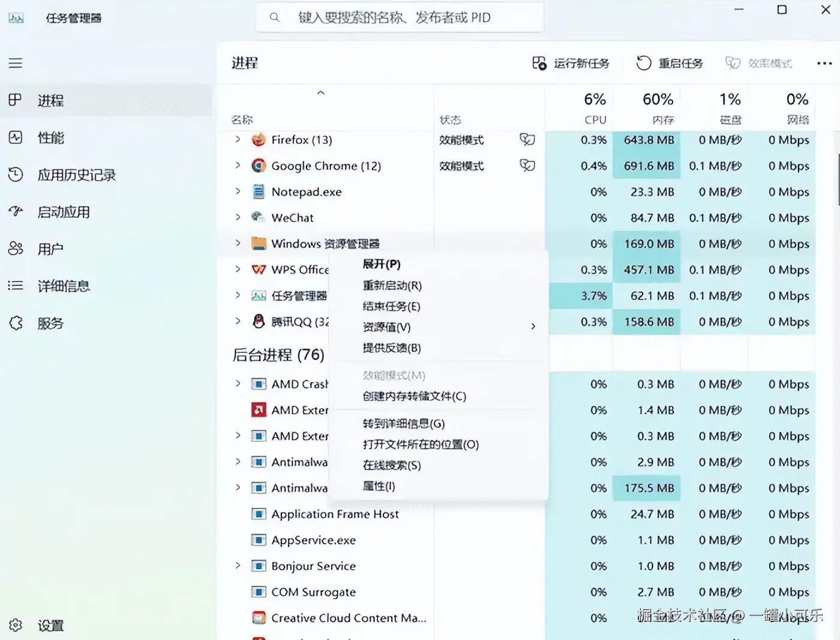
Task: Click the Windows Explorer folder icon
Action: tap(259, 243)
